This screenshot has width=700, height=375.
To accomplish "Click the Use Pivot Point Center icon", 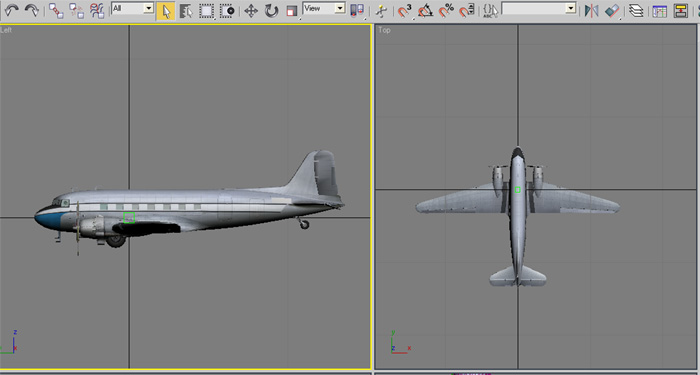I will click(357, 11).
